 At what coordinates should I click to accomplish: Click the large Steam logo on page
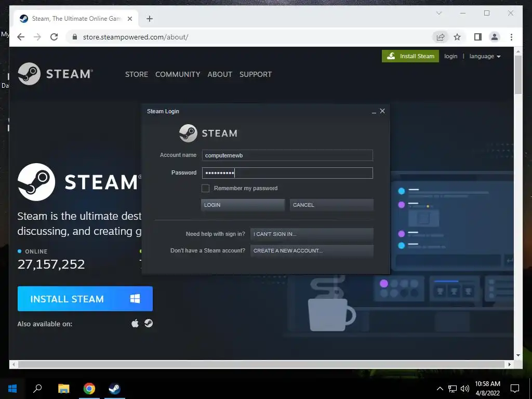coord(79,182)
